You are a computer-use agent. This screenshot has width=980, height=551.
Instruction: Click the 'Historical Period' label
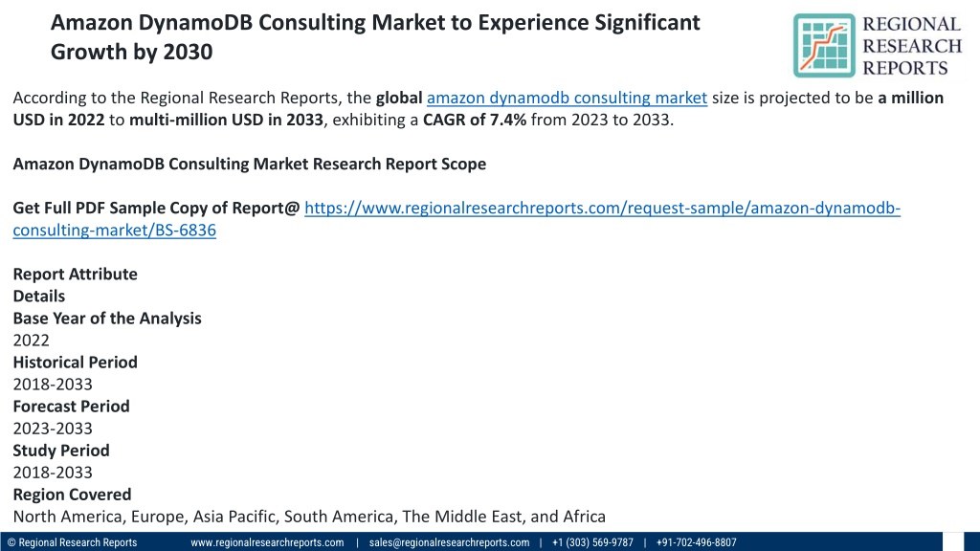point(75,363)
